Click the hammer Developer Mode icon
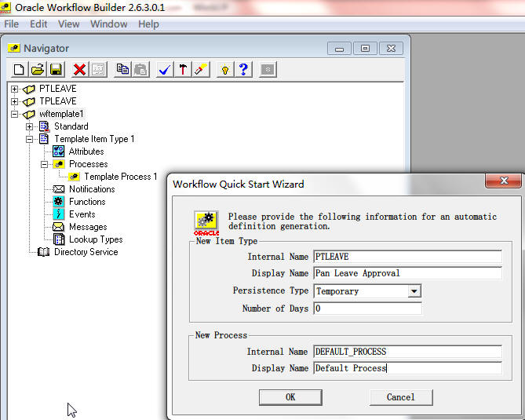Screen dimensions: 525x420 [x=183, y=70]
